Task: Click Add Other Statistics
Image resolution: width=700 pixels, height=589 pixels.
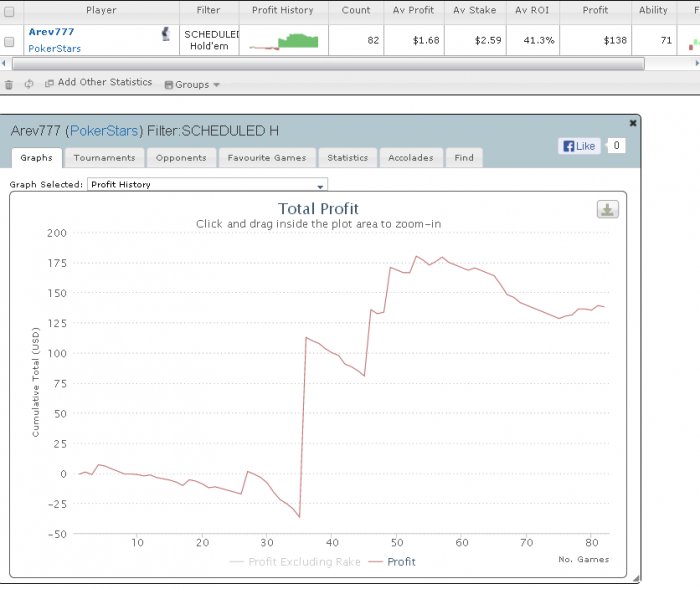Action: point(99,82)
